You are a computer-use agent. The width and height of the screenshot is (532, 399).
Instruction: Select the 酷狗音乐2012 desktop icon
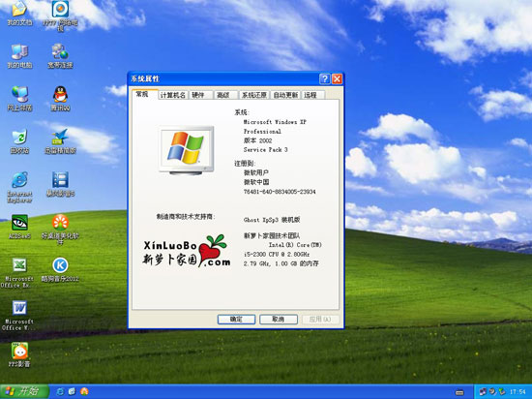pos(60,269)
